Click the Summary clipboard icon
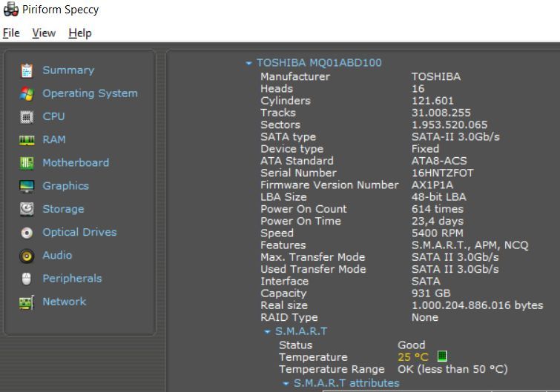This screenshot has width=560, height=392. pyautogui.click(x=27, y=70)
